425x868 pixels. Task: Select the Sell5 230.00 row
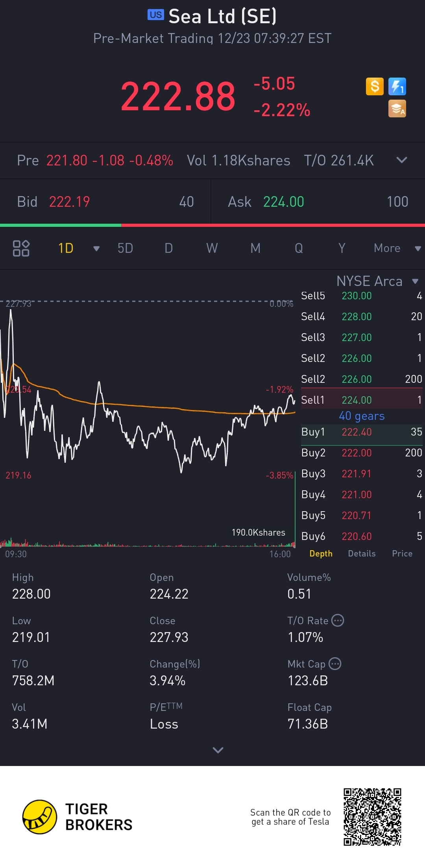point(362,296)
